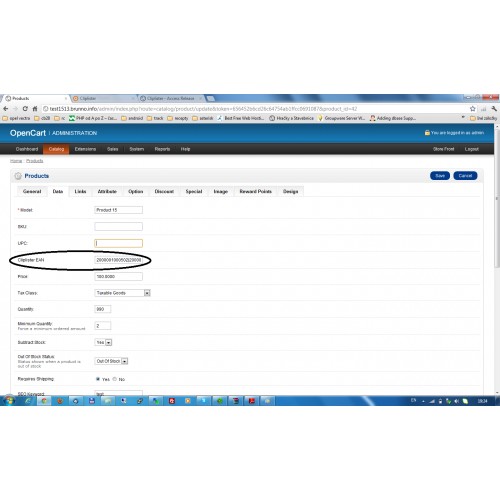The image size is (500, 500).
Task: Open browser home page icon
Action: (x=35, y=109)
